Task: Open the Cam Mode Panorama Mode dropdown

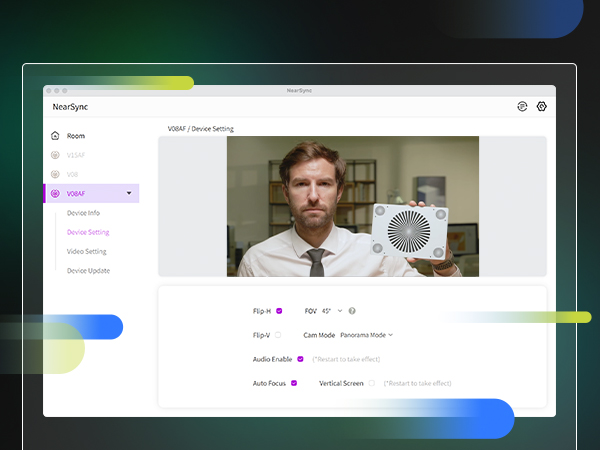Action: pos(367,335)
